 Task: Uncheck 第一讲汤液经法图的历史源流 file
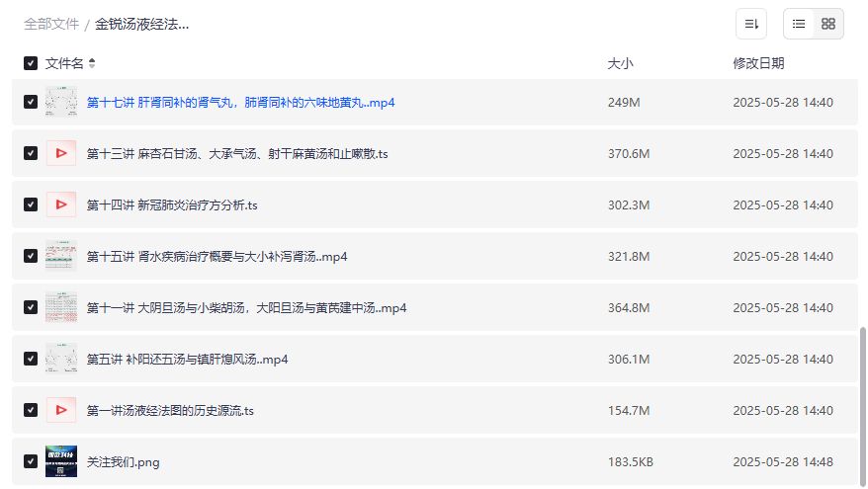click(x=31, y=410)
